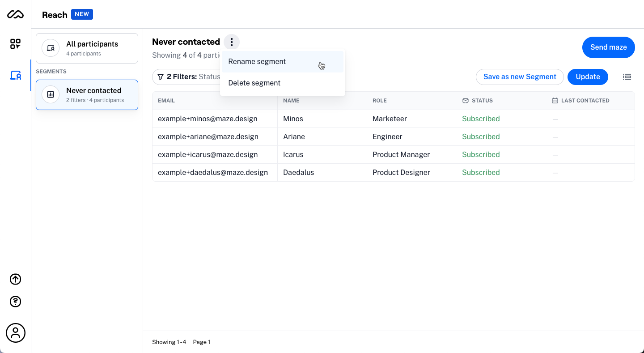The image size is (644, 353).
Task: Click the example+icarus@maze.design email row
Action: [x=208, y=155]
